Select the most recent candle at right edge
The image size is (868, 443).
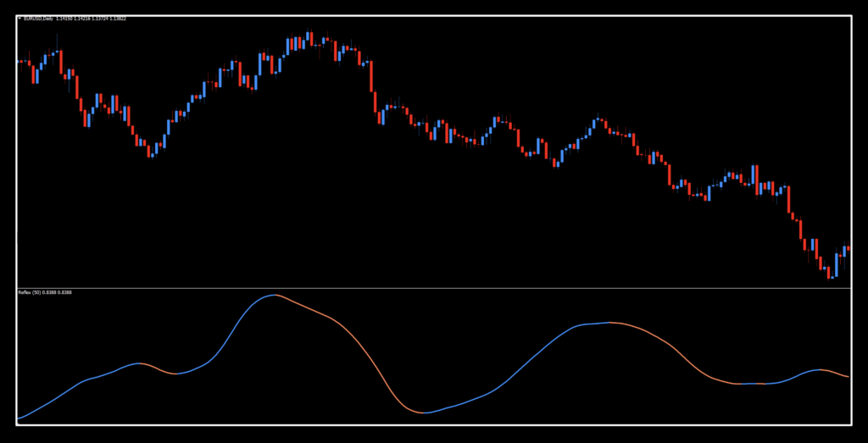point(849,248)
